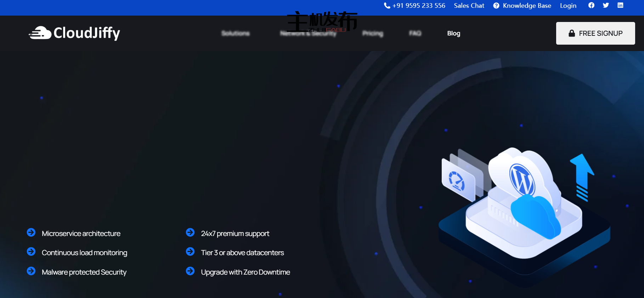Open the Blog menu item
Viewport: 644px width, 298px height.
pos(454,33)
